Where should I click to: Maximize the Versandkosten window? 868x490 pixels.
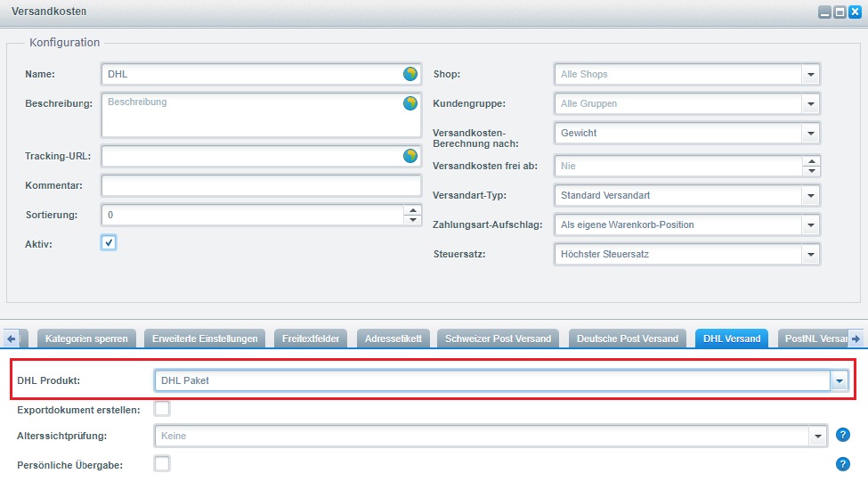[840, 12]
